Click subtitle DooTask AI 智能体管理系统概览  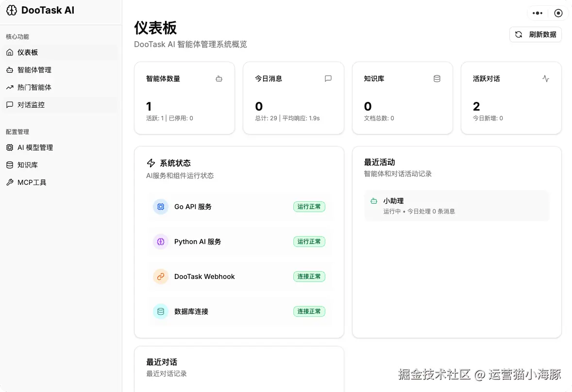click(x=190, y=45)
